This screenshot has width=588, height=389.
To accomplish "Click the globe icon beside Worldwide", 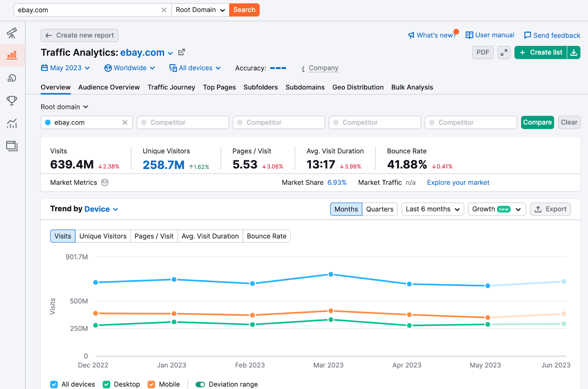I will [x=108, y=68].
